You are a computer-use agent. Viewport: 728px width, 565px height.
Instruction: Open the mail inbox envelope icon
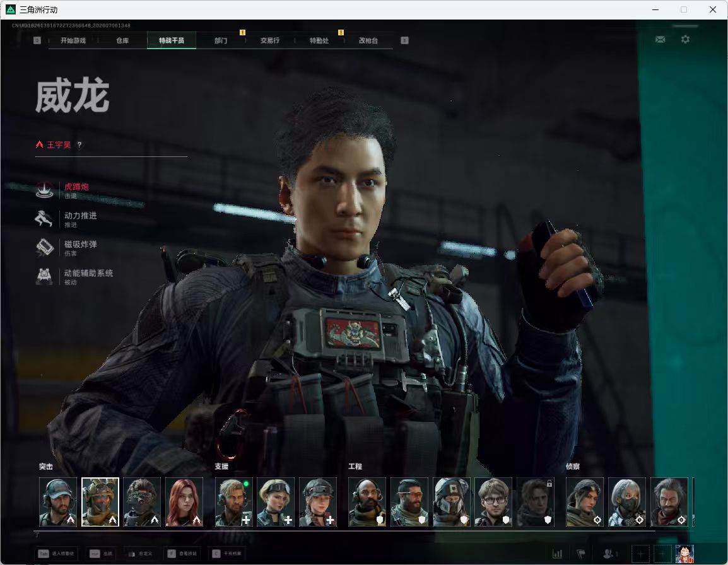pos(660,40)
